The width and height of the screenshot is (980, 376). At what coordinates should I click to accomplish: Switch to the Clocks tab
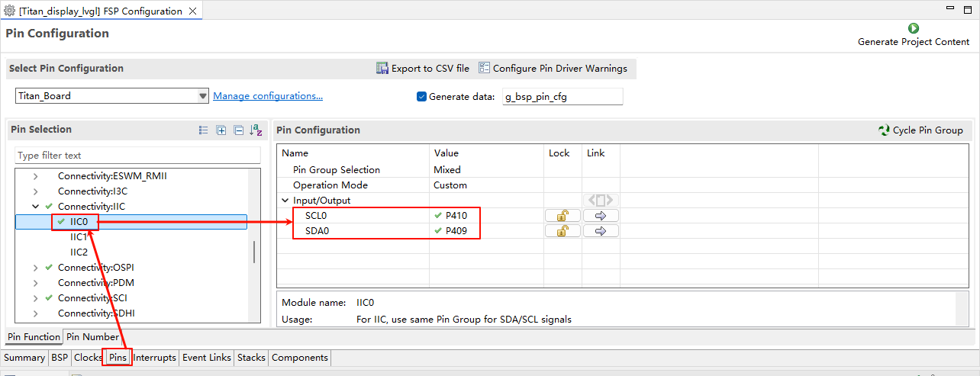coord(88,358)
